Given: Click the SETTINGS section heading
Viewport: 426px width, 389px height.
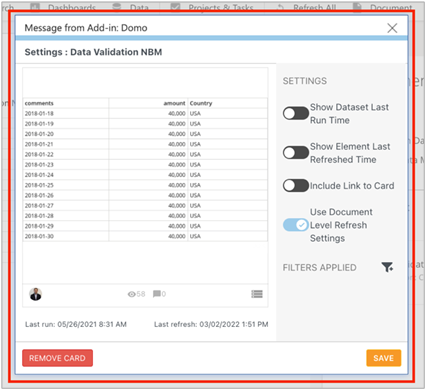Looking at the screenshot, I should click(x=305, y=81).
